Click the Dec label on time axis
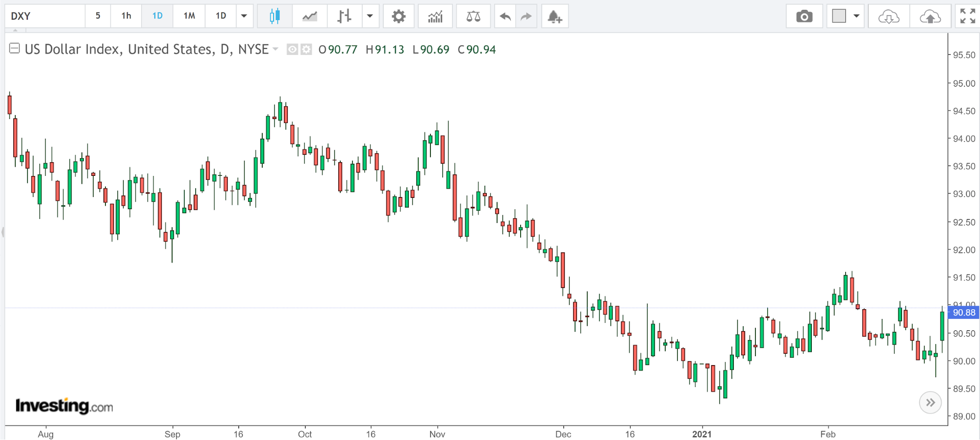980x440 pixels. pyautogui.click(x=563, y=434)
